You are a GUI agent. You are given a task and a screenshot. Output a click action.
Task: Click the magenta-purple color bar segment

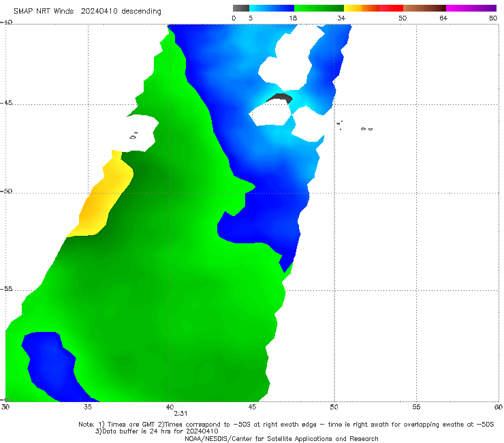click(x=471, y=8)
